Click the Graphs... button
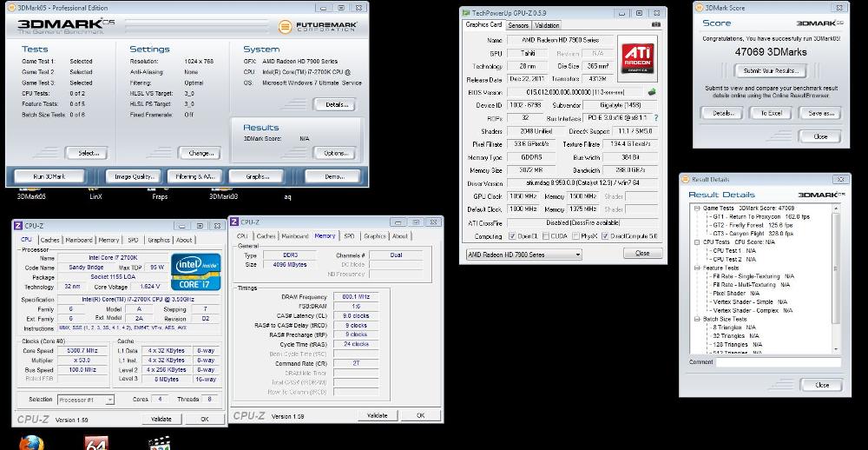 point(256,176)
